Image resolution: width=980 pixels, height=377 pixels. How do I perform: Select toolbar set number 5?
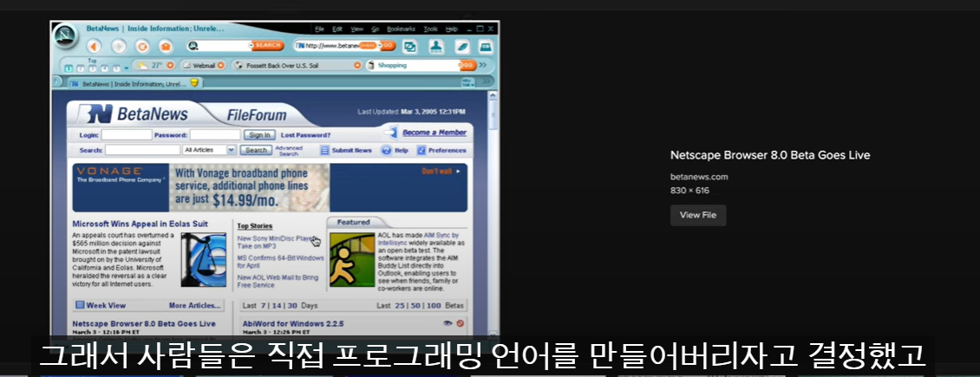point(116,68)
